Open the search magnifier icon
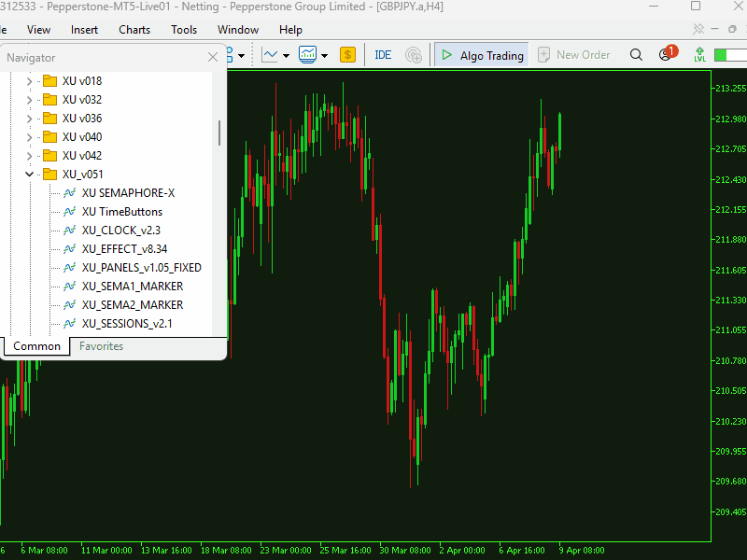 pos(636,55)
